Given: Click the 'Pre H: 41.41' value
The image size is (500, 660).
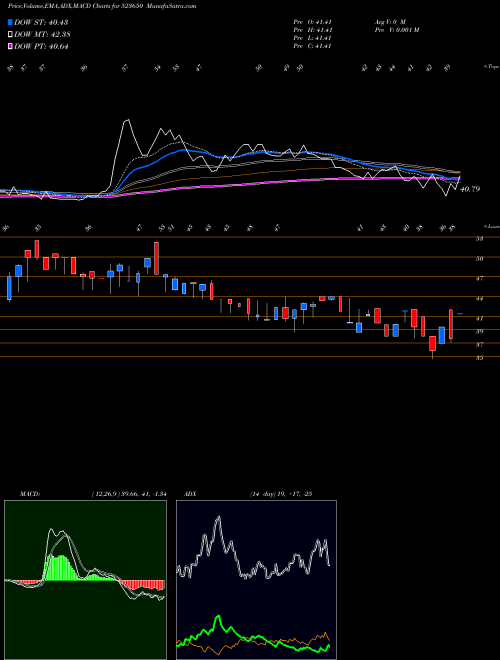Looking at the screenshot, I should click(314, 30).
